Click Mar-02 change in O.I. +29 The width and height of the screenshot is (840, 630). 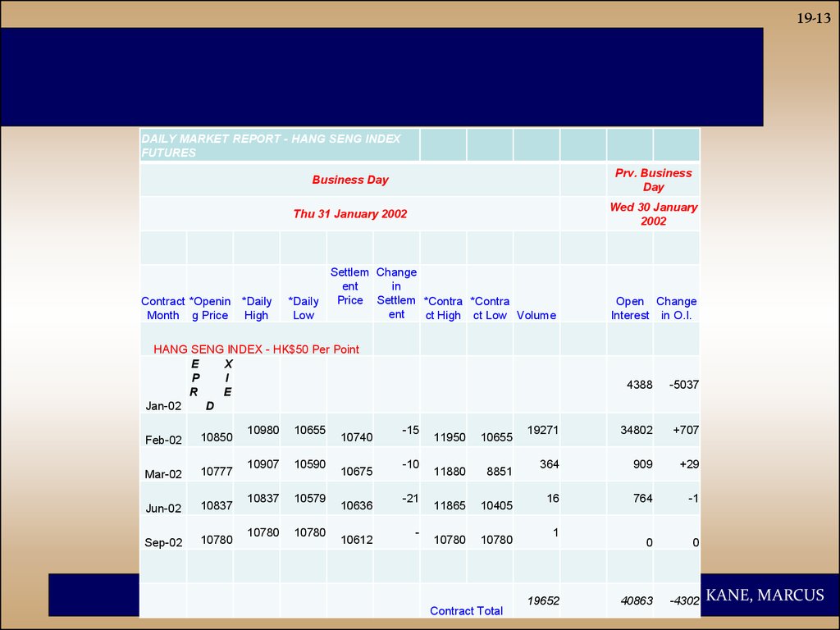pyautogui.click(x=689, y=464)
